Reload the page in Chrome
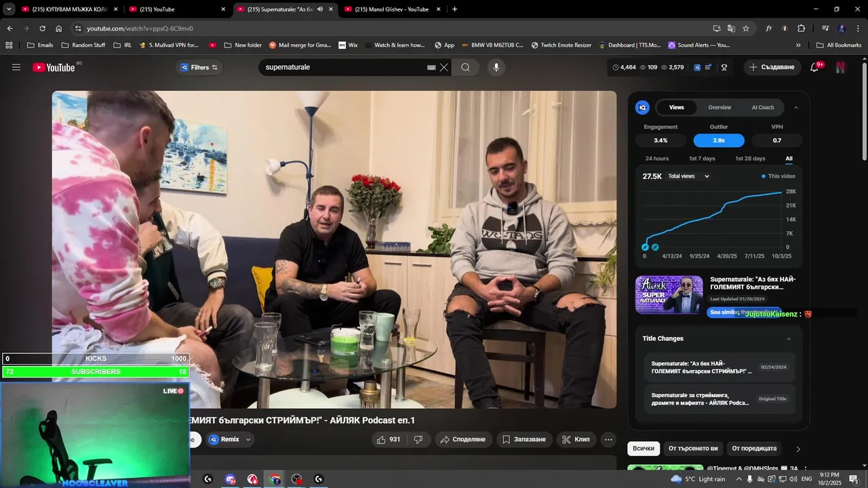The height and width of the screenshot is (488, 868). pos(42,28)
